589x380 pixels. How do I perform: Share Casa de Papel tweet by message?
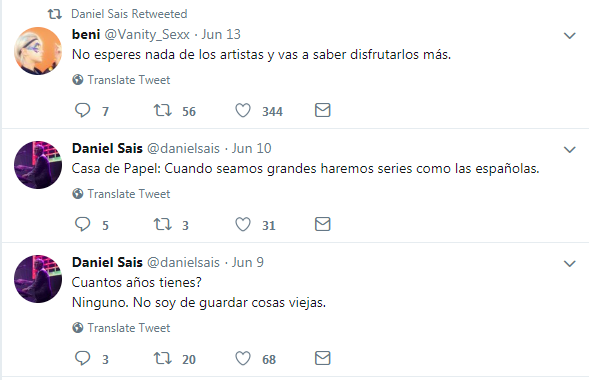tap(322, 224)
